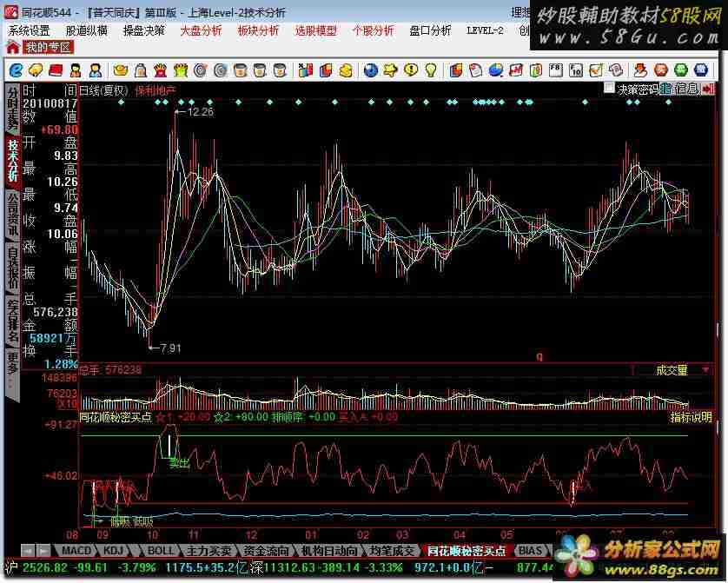Switch to the 技术分析 side tab
The height and width of the screenshot is (583, 728).
click(x=12, y=161)
